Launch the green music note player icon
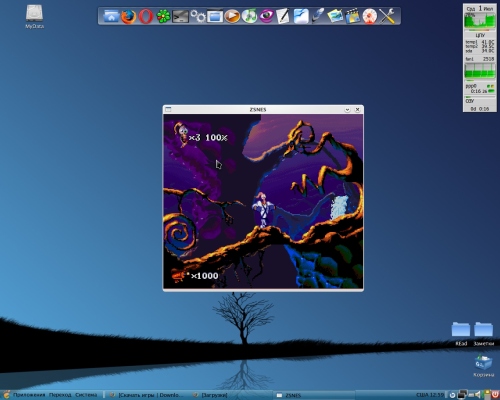This screenshot has width=500, height=400. 250,16
